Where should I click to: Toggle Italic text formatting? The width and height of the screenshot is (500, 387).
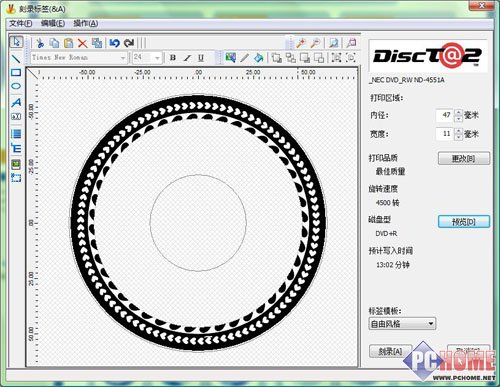[x=187, y=58]
